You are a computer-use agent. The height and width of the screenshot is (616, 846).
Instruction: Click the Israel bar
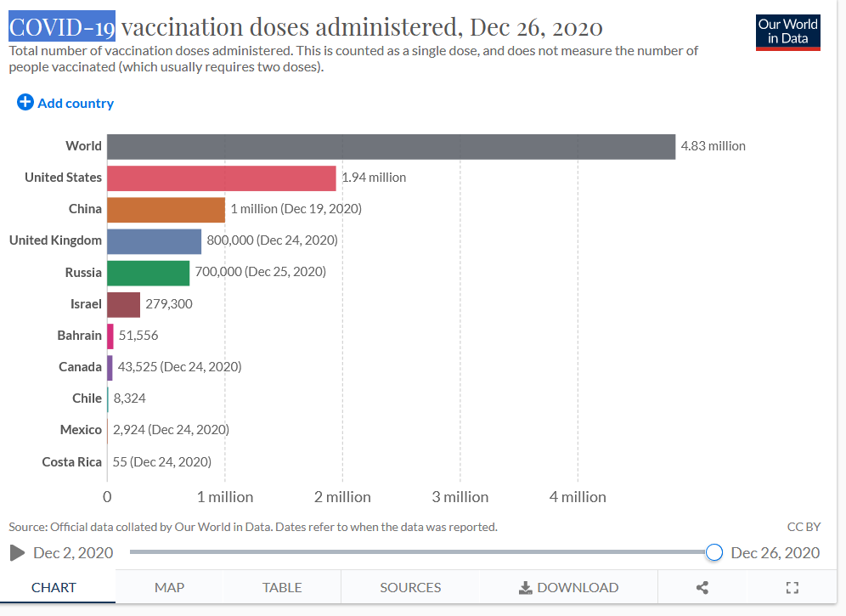[123, 304]
